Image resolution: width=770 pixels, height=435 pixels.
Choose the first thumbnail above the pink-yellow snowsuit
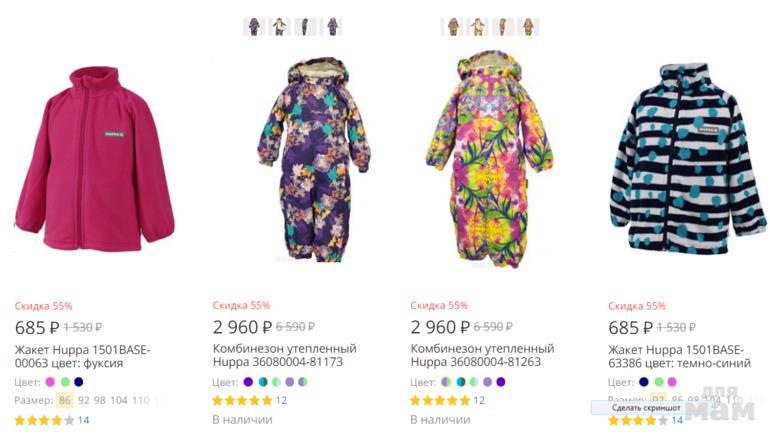tap(452, 27)
